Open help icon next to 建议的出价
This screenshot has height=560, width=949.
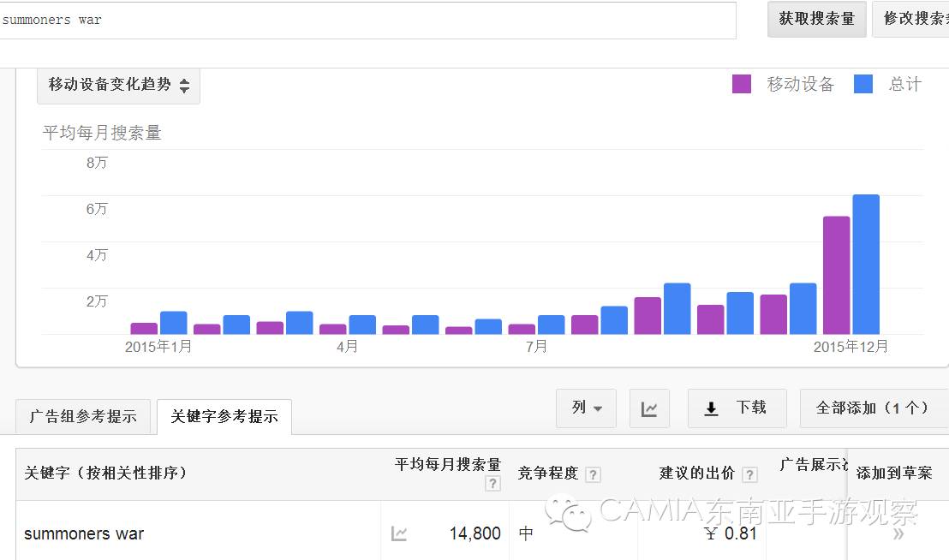749,474
